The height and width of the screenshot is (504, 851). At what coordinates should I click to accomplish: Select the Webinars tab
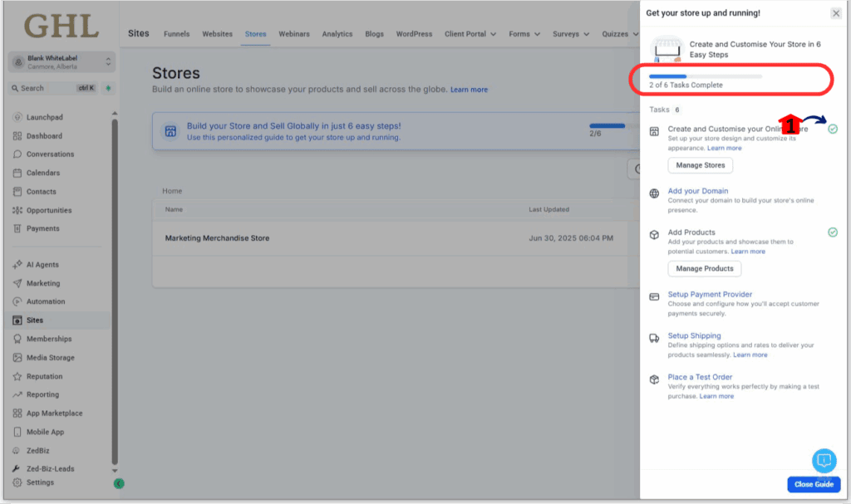click(x=294, y=34)
